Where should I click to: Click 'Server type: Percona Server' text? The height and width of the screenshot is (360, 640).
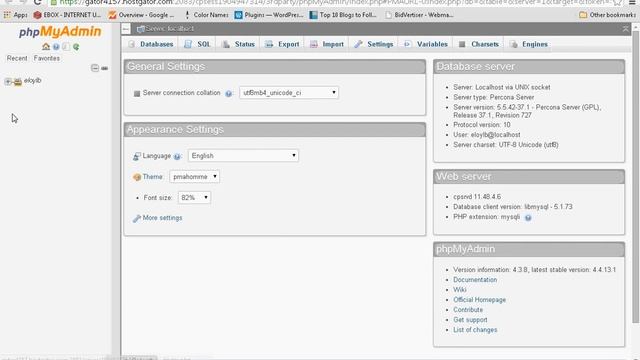point(493,97)
